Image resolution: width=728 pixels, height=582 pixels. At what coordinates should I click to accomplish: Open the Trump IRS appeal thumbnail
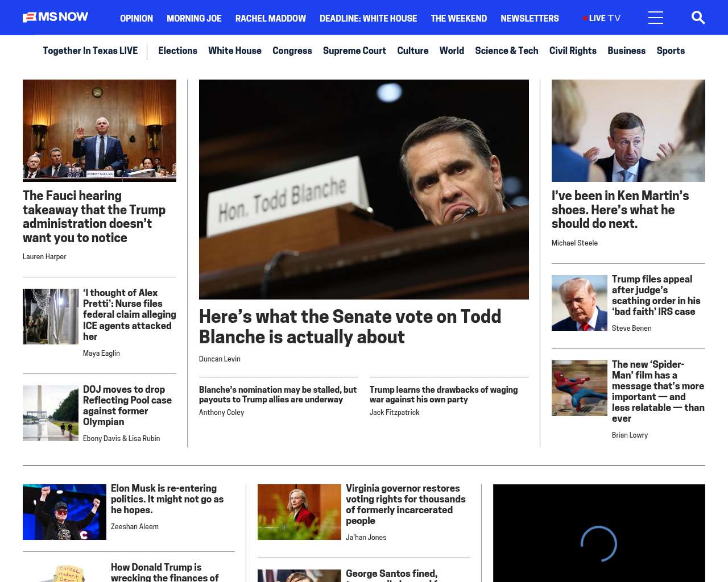[x=580, y=303]
